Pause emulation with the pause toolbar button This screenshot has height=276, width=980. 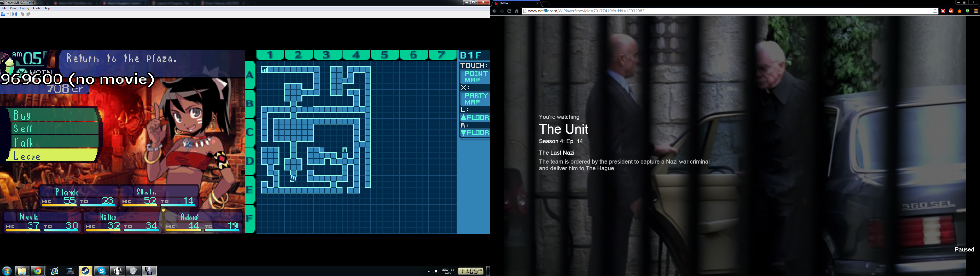pyautogui.click(x=15, y=14)
